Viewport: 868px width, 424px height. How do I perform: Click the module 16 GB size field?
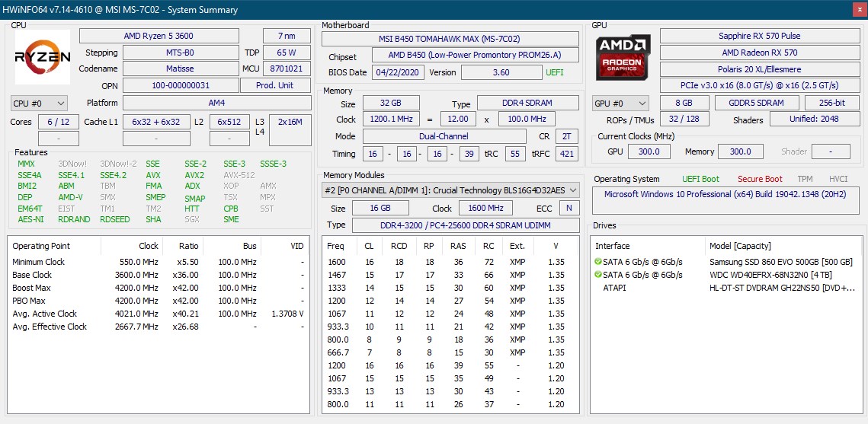coord(380,208)
